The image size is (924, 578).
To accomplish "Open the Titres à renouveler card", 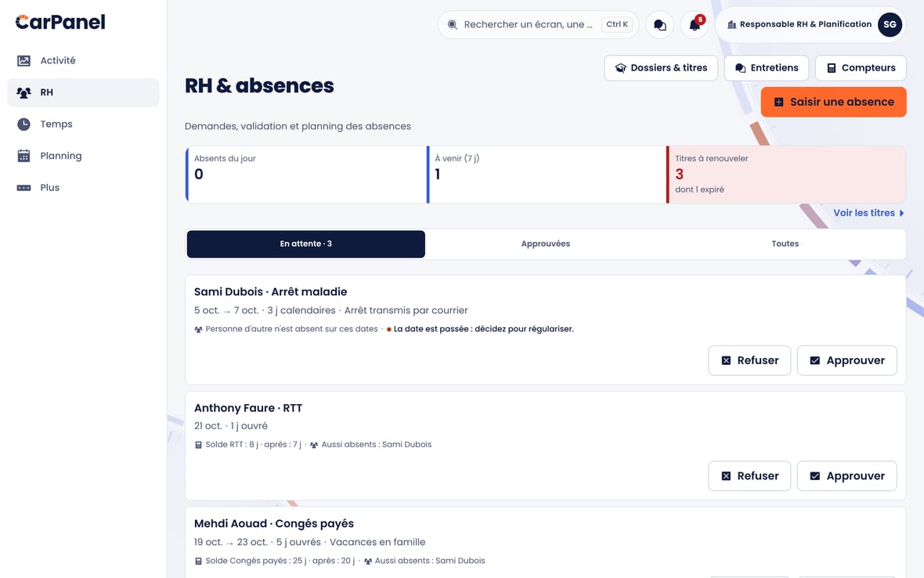I will click(786, 175).
